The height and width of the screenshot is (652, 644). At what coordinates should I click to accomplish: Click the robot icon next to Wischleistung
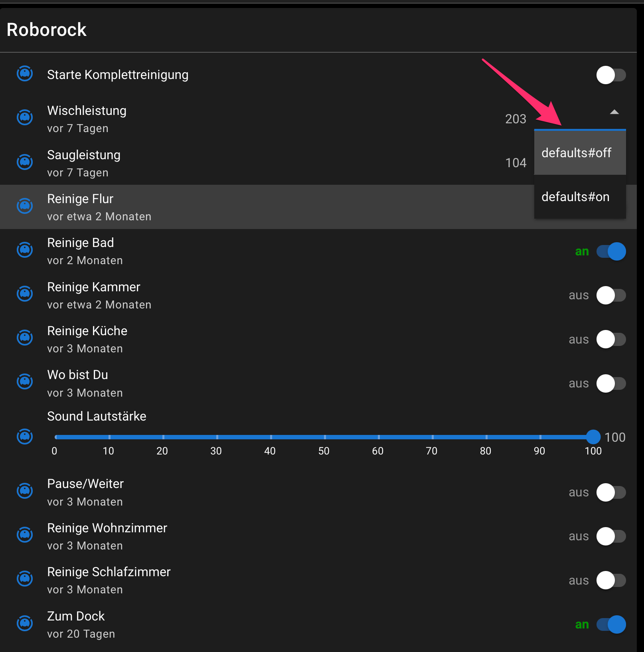(x=25, y=118)
